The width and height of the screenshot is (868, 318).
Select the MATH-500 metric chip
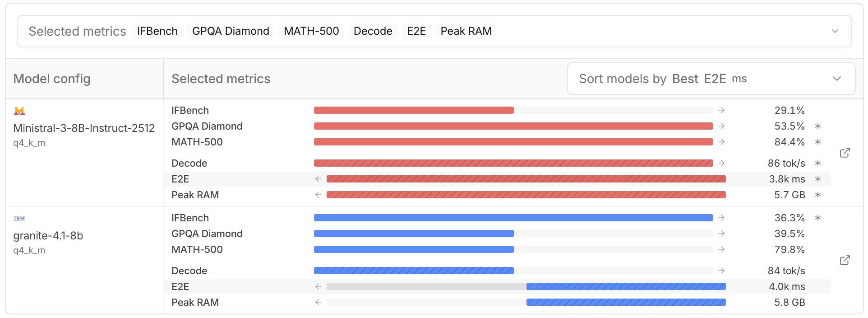311,31
